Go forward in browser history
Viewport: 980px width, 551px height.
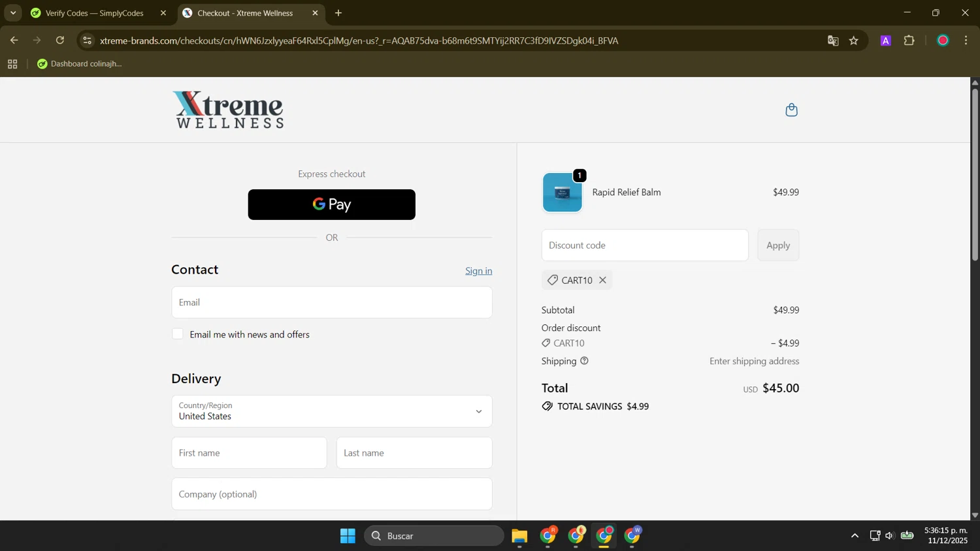tap(37, 40)
